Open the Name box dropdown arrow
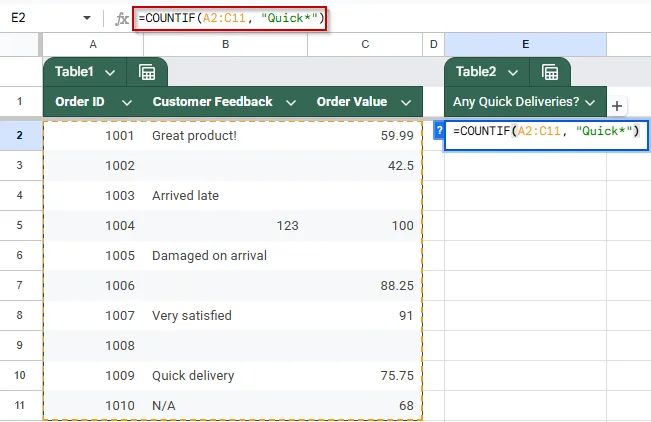 [x=87, y=18]
